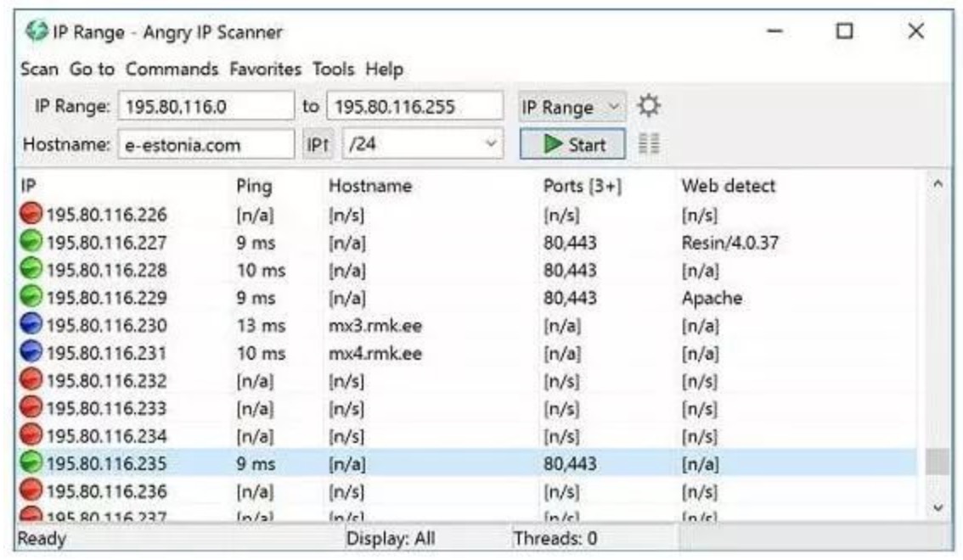Click the 80,443 ports cell for 195.80.116.228
This screenshot has width=963, height=560.
569,271
